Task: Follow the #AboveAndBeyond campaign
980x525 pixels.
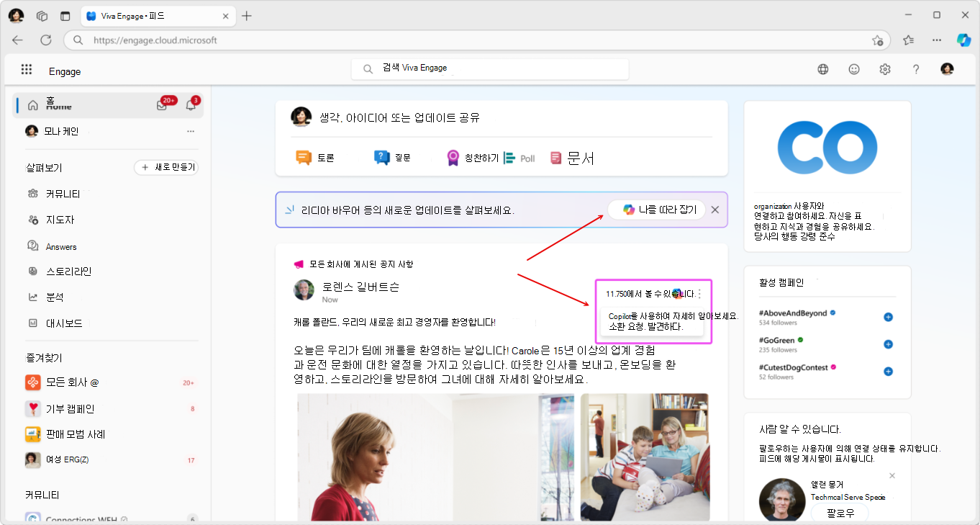Action: [x=888, y=317]
